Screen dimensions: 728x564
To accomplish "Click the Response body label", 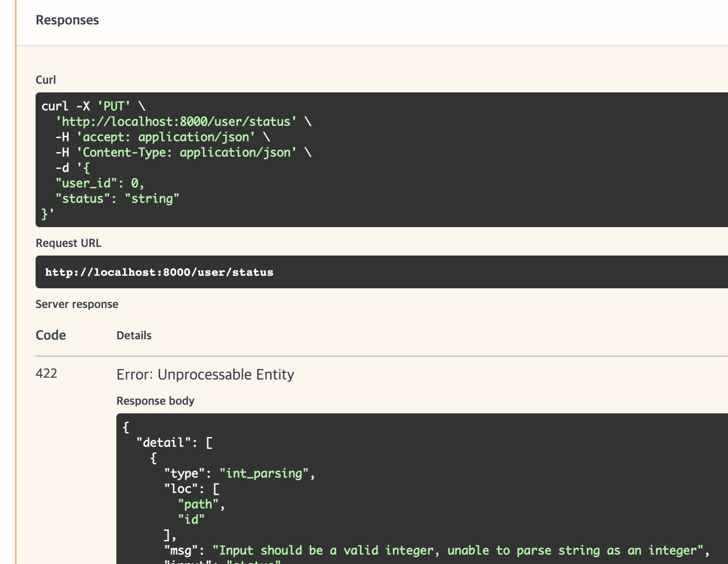I will point(155,401).
